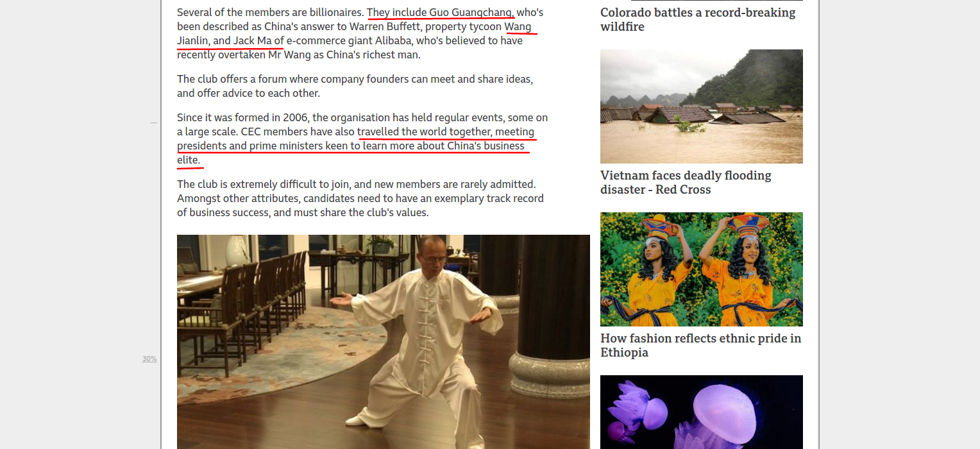The image size is (980, 449).
Task: Click the phrase "Several of the members are billionaires"
Action: 271,12
